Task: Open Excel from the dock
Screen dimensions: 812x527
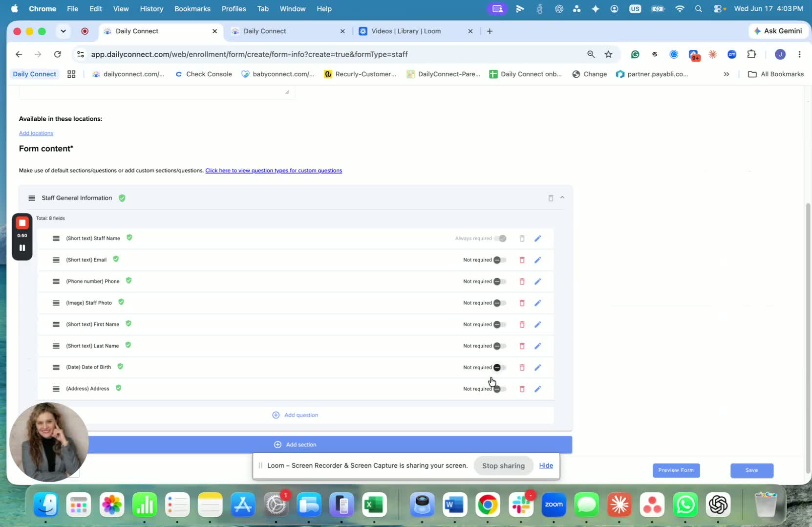Action: click(374, 505)
